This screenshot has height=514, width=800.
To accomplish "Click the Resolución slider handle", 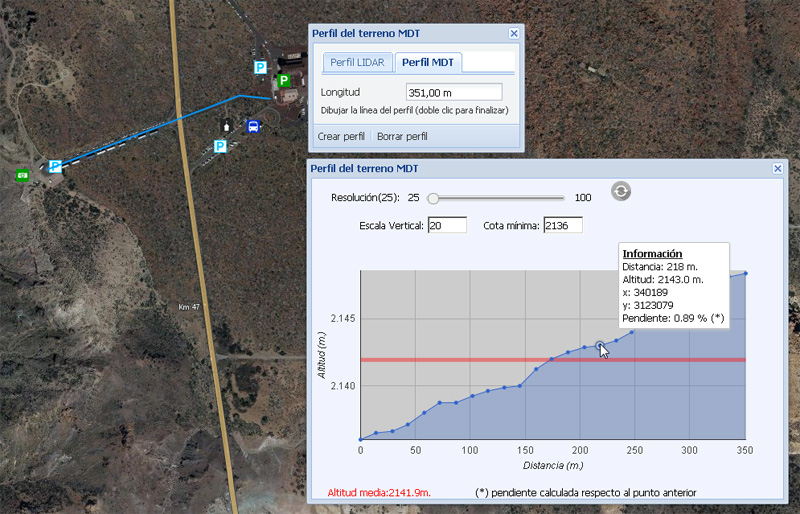I will pos(433,198).
